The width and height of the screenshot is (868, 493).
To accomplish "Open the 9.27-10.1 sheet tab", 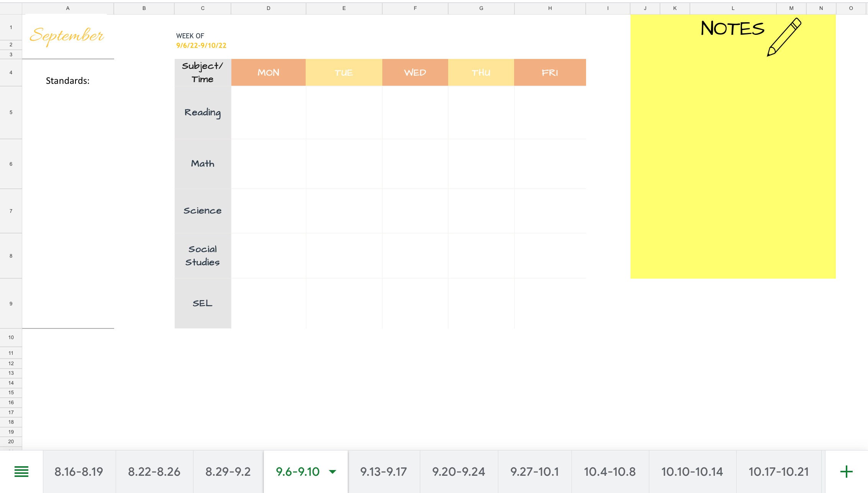I will 534,472.
